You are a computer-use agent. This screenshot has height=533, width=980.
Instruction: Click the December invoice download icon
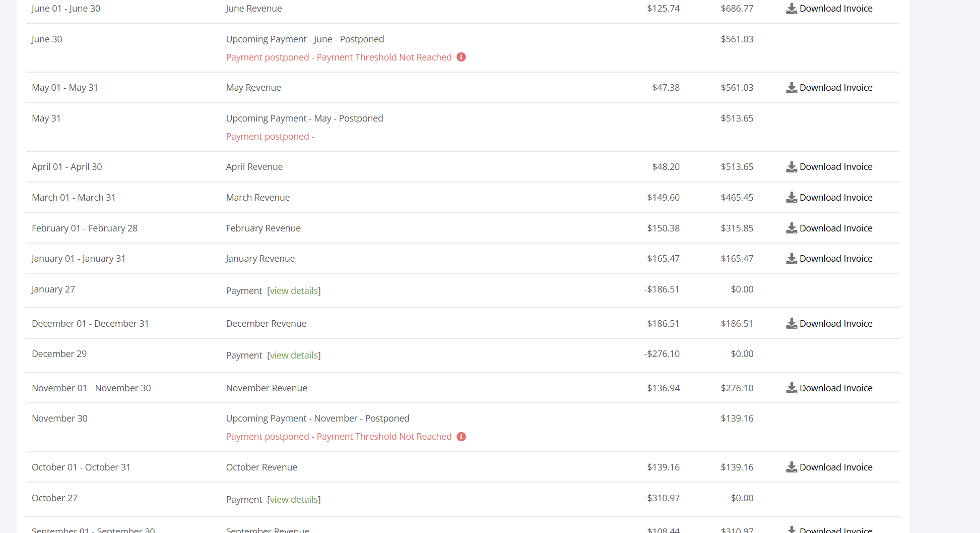(x=792, y=324)
